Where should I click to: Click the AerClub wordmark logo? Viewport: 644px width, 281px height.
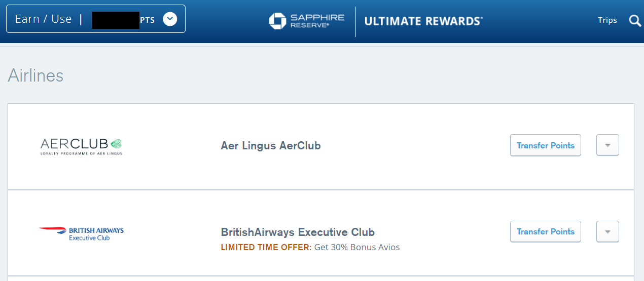click(x=75, y=144)
